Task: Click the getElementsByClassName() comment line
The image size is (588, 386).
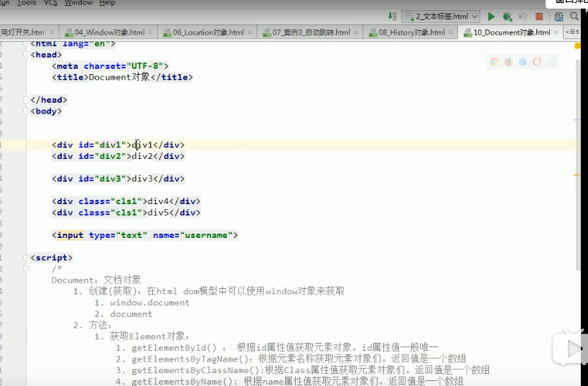Action: (303, 370)
